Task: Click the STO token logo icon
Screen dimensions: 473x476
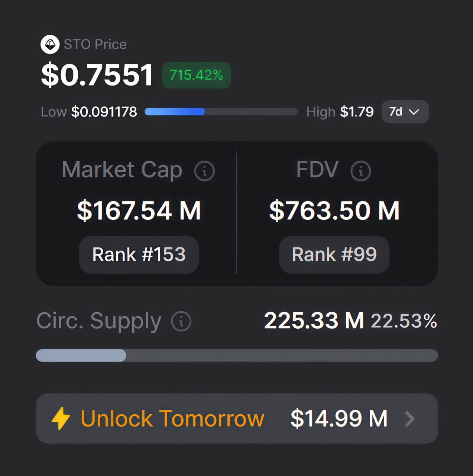Action: (50, 45)
